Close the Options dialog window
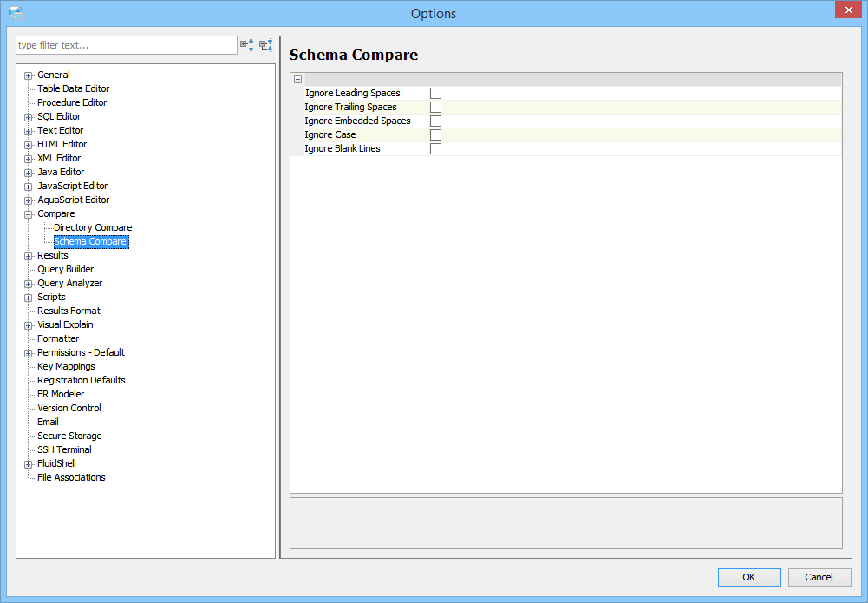Screen dimensions: 868x603 click(x=849, y=10)
